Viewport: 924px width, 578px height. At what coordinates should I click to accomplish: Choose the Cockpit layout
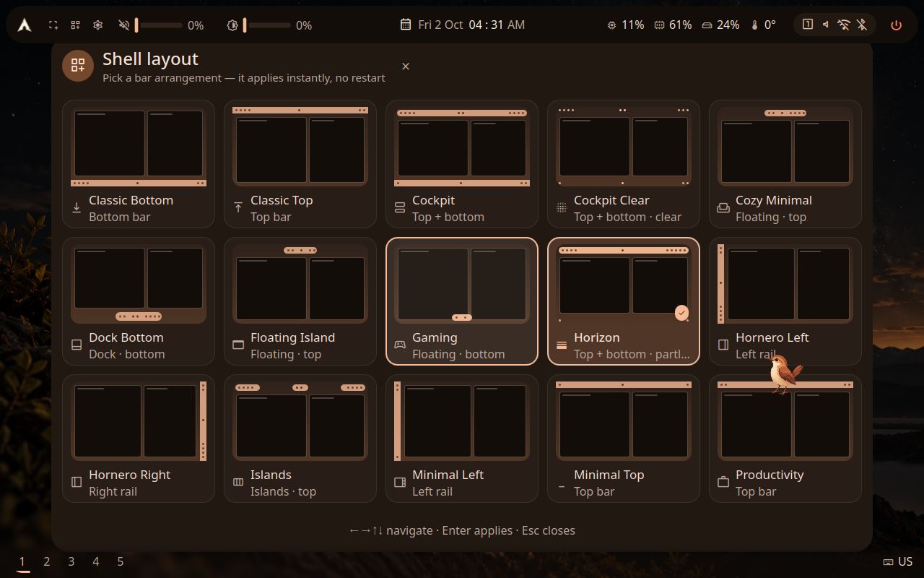(462, 164)
